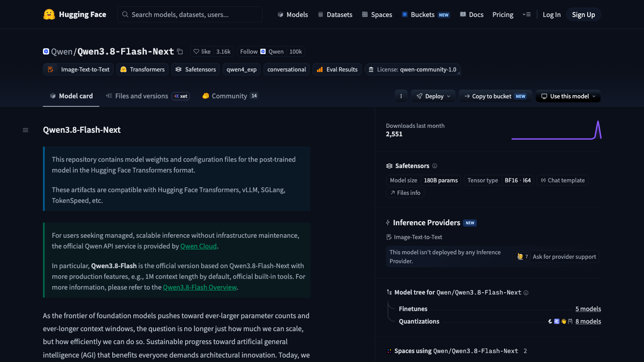Click the Qwen3.8-Flash-Next page heading
Viewport: 644px width, 362px height.
tap(82, 130)
